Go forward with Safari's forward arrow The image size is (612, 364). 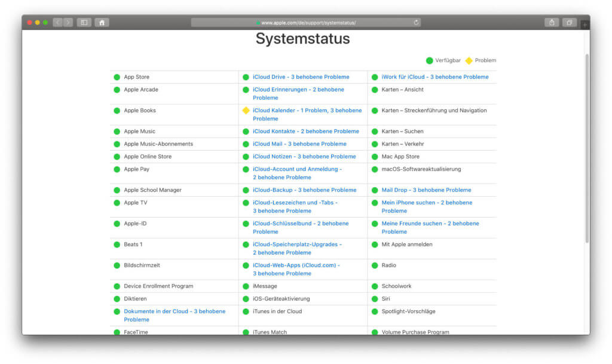[x=68, y=23]
